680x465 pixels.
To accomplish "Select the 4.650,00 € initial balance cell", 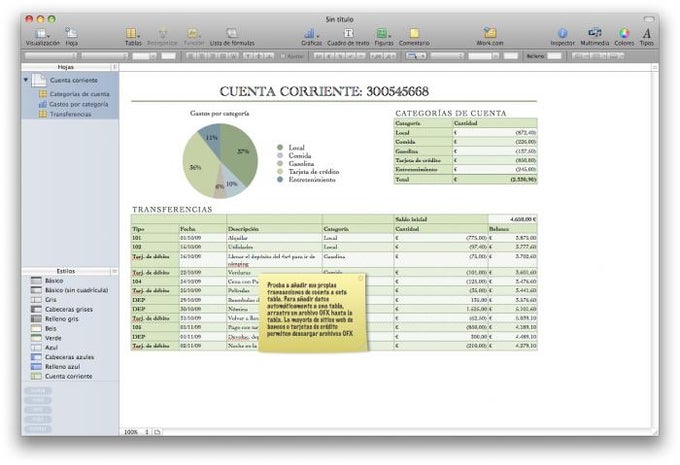I will [513, 219].
